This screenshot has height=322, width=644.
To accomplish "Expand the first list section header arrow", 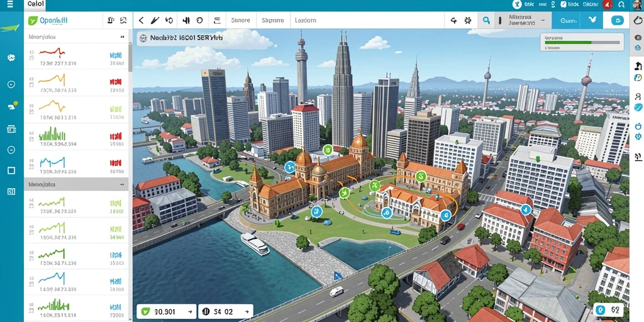I will [x=122, y=37].
